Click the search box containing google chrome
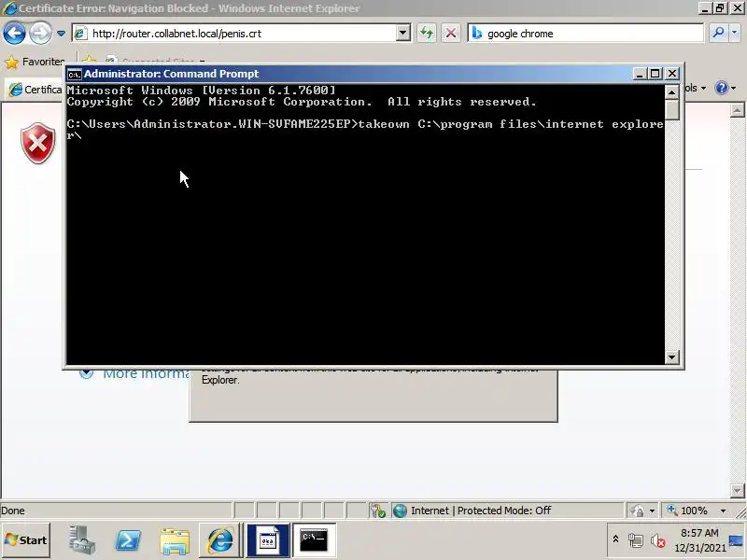The width and height of the screenshot is (747, 560). 585,34
